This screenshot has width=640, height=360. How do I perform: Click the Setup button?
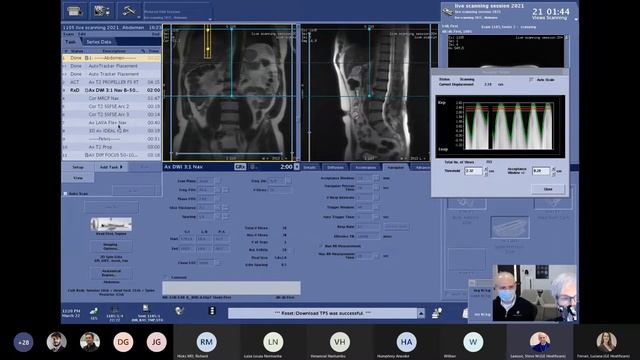click(x=78, y=167)
